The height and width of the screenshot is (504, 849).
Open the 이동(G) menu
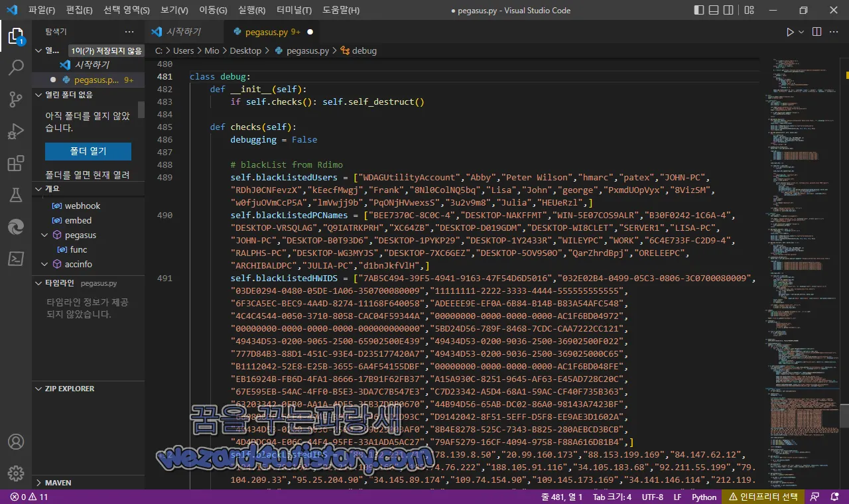point(213,11)
